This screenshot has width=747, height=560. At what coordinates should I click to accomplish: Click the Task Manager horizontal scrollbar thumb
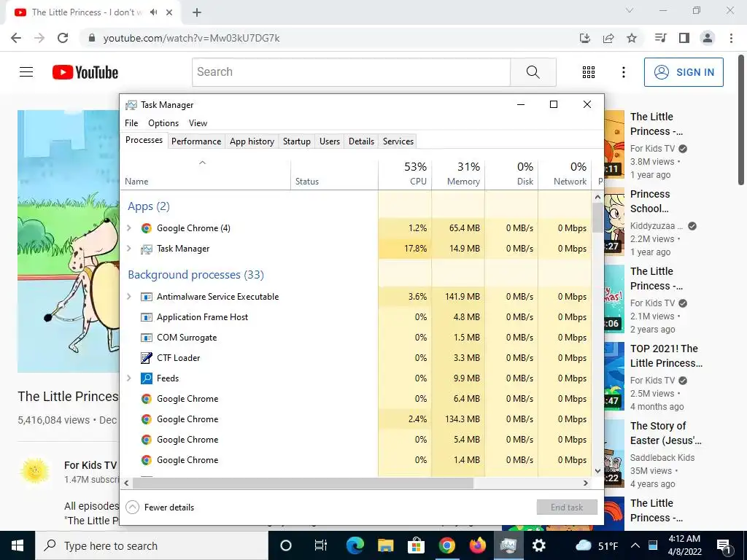[303, 483]
